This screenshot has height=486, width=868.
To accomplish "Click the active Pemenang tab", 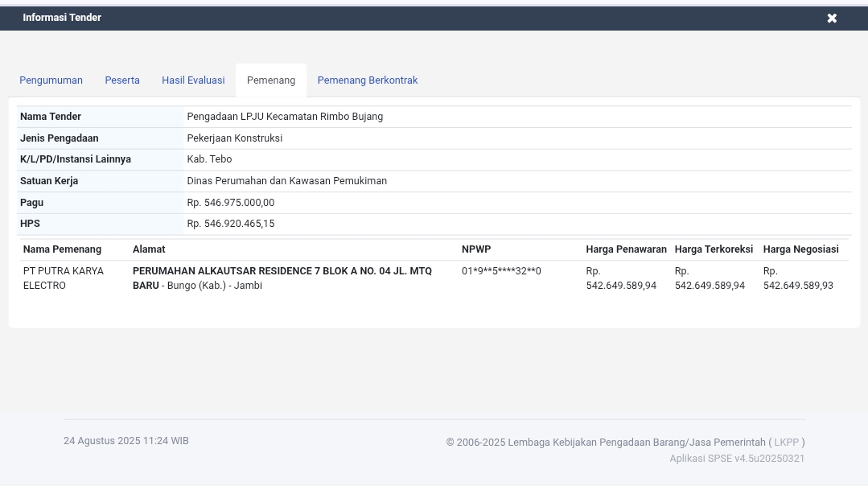I will coord(271,80).
